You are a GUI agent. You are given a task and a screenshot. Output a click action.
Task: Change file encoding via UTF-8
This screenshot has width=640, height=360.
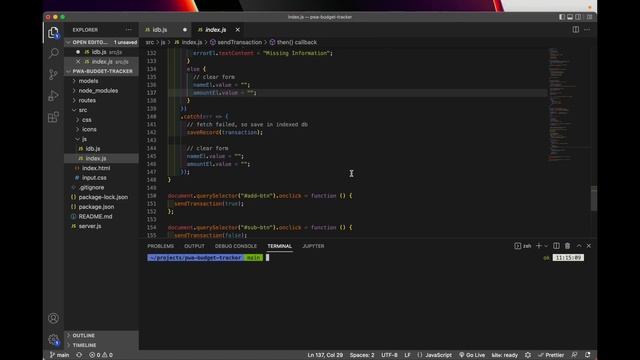tap(389, 355)
